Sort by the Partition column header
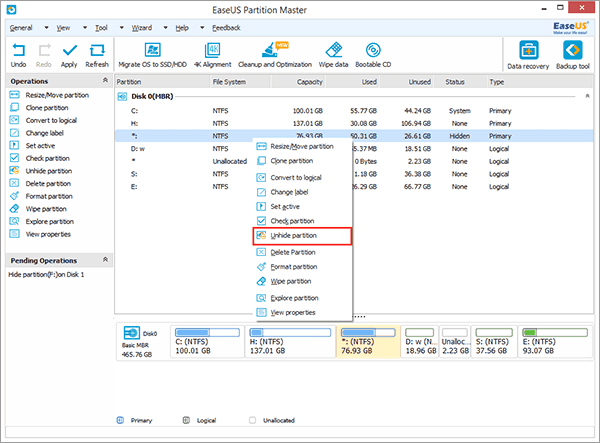This screenshot has width=600, height=443. pos(162,82)
